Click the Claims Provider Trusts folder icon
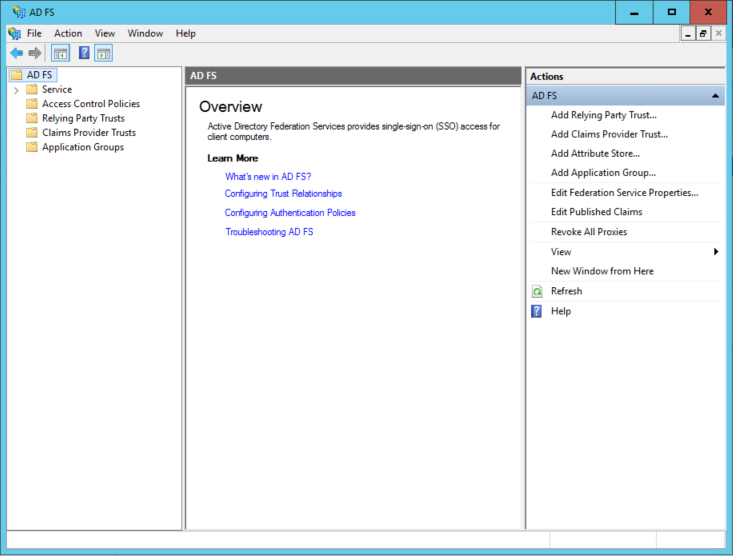Image resolution: width=733 pixels, height=556 pixels. pos(32,133)
